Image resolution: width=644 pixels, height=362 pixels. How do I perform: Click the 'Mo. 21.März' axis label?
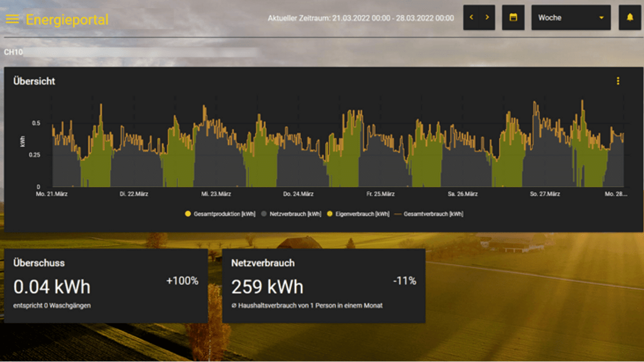point(52,194)
